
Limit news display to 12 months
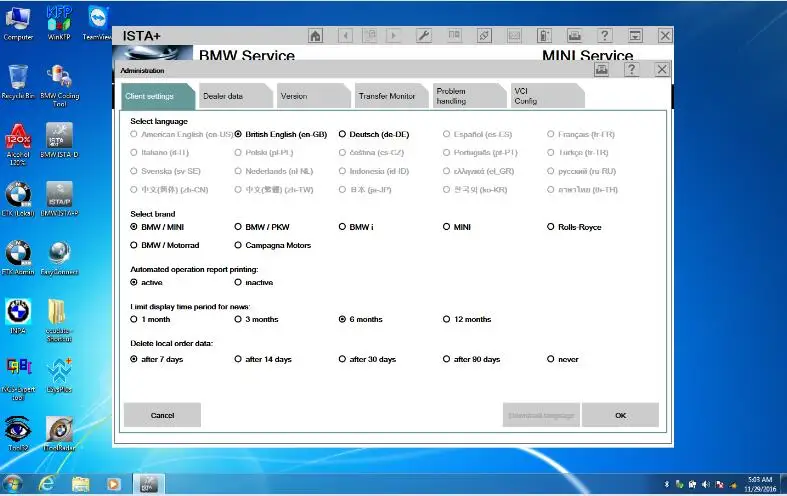coord(467,319)
